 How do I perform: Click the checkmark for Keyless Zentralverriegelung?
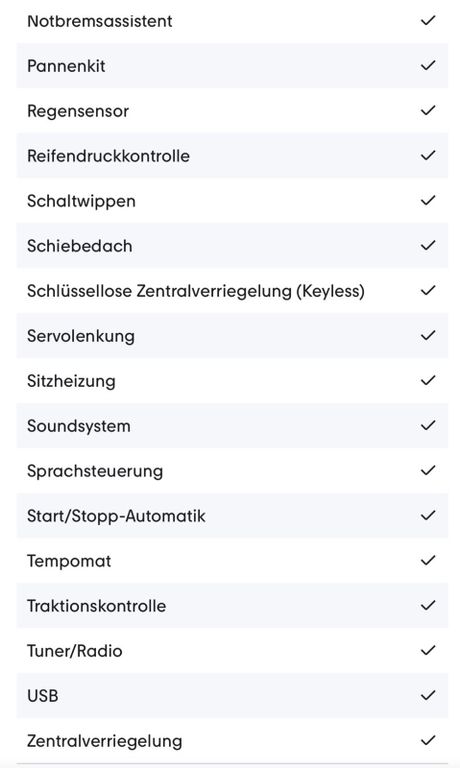pyautogui.click(x=428, y=290)
